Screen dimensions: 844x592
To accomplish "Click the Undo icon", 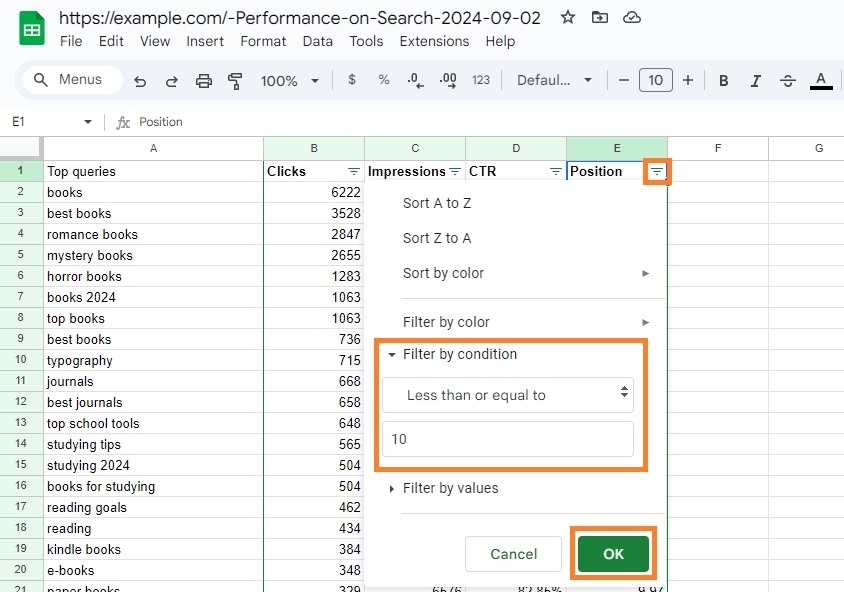I will point(141,80).
